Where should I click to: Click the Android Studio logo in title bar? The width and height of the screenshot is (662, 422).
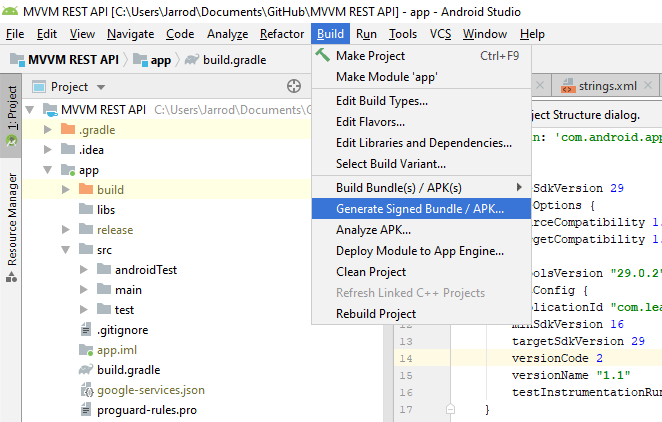[x=9, y=11]
